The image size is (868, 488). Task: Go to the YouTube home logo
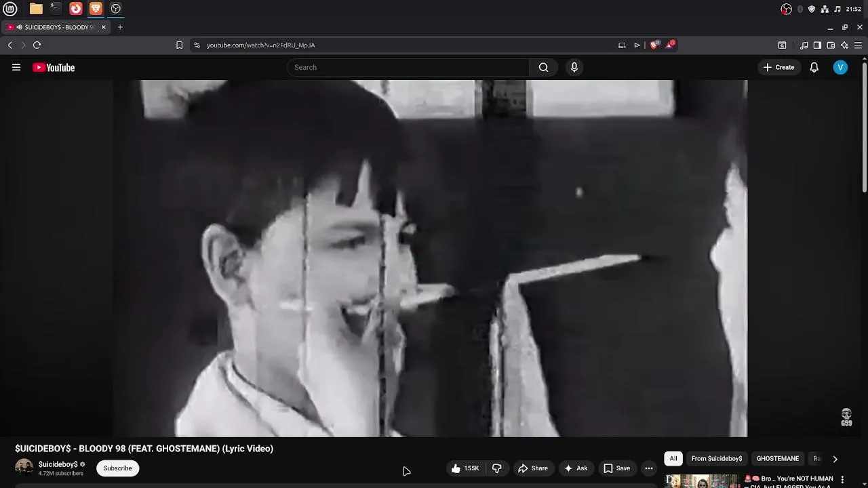54,67
